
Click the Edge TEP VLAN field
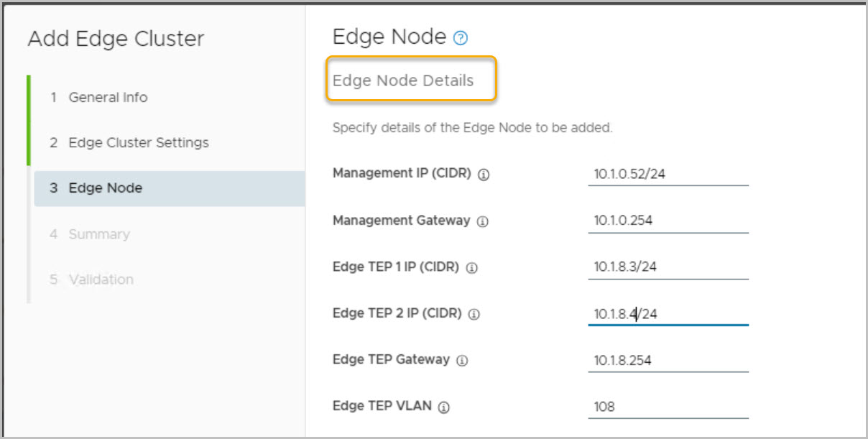[668, 407]
